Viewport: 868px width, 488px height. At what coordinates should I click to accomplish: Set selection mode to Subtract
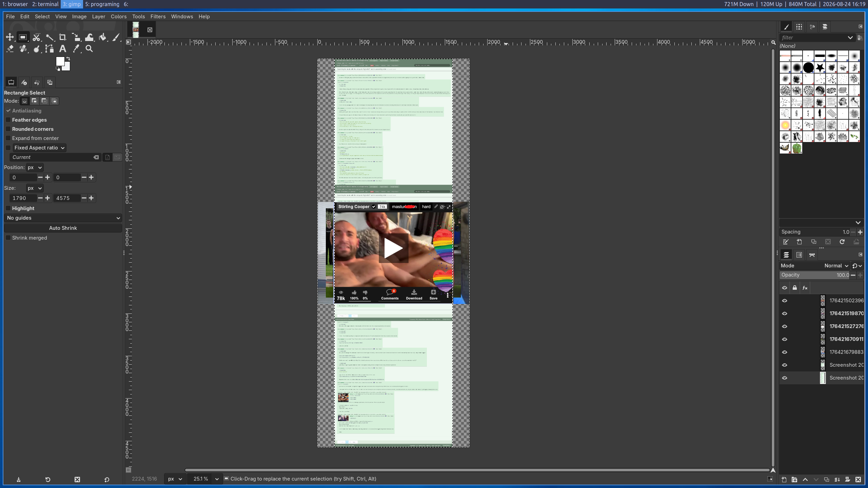click(x=44, y=101)
